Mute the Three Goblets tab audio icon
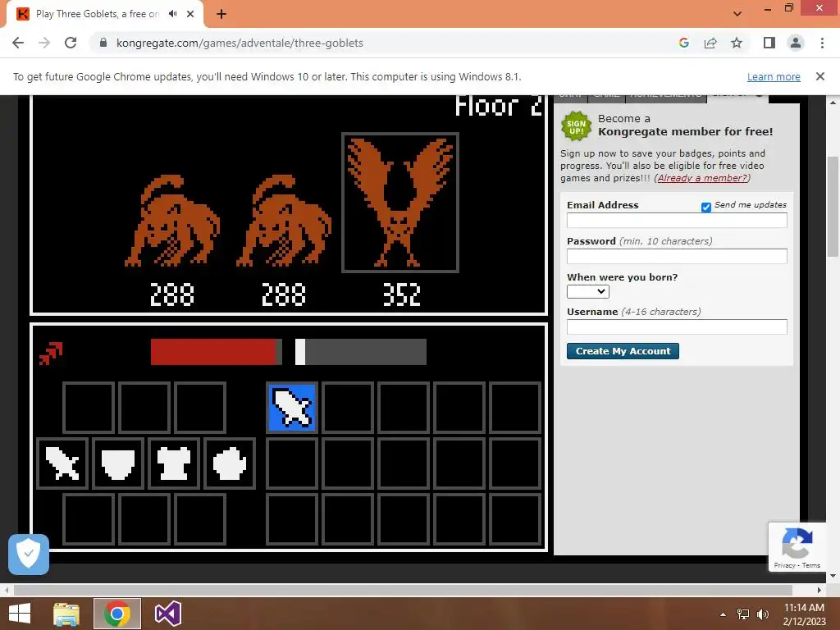 coord(172,14)
